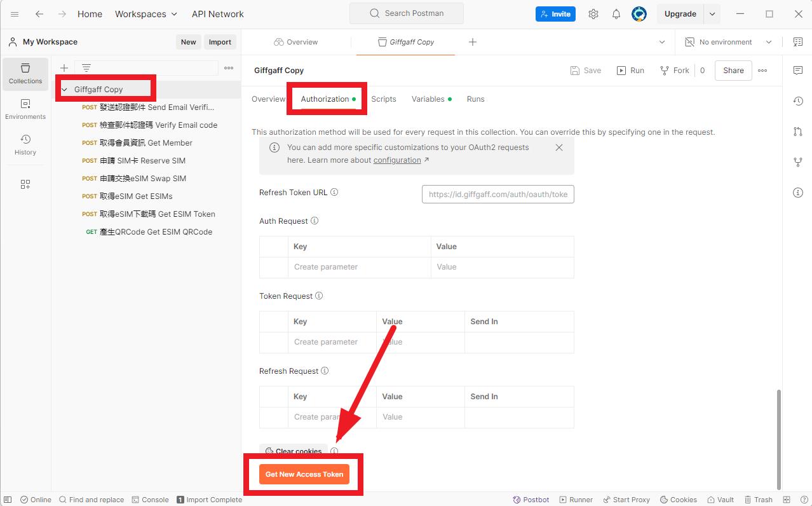This screenshot has width=812, height=506.
Task: Click the filter collections icon
Action: pyautogui.click(x=86, y=68)
